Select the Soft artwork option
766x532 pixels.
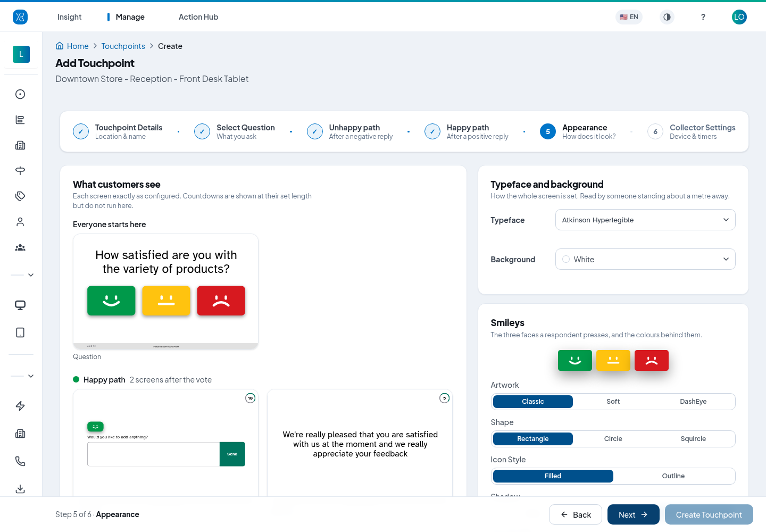613,402
